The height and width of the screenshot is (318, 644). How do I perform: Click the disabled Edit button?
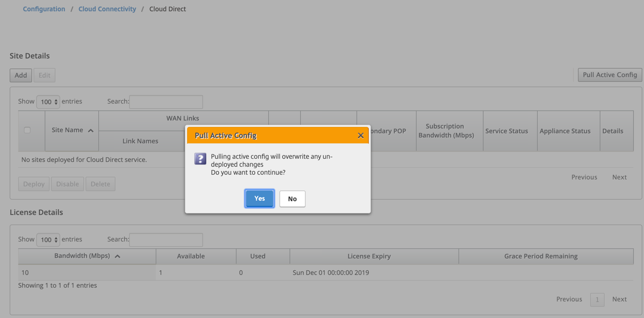(x=45, y=75)
